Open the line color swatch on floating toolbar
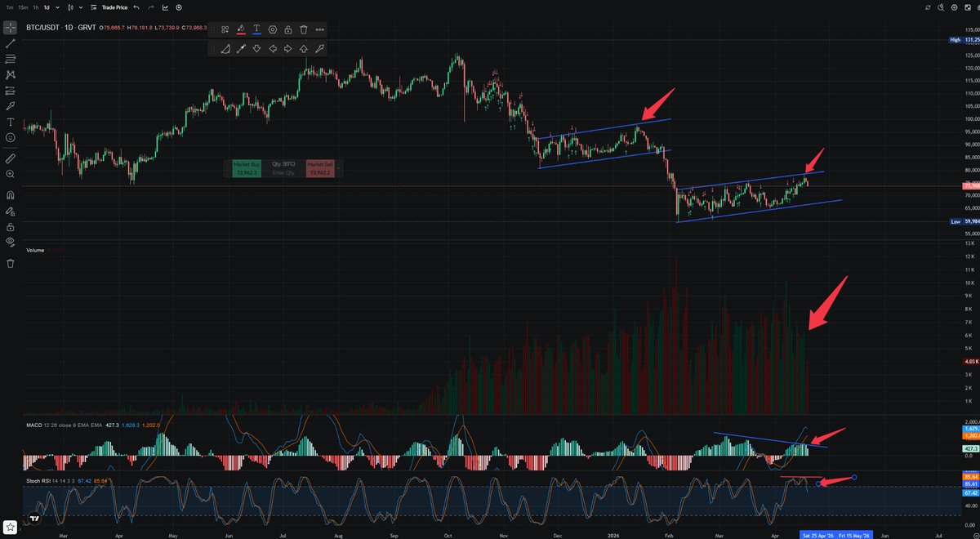The height and width of the screenshot is (539, 980). [x=240, y=31]
